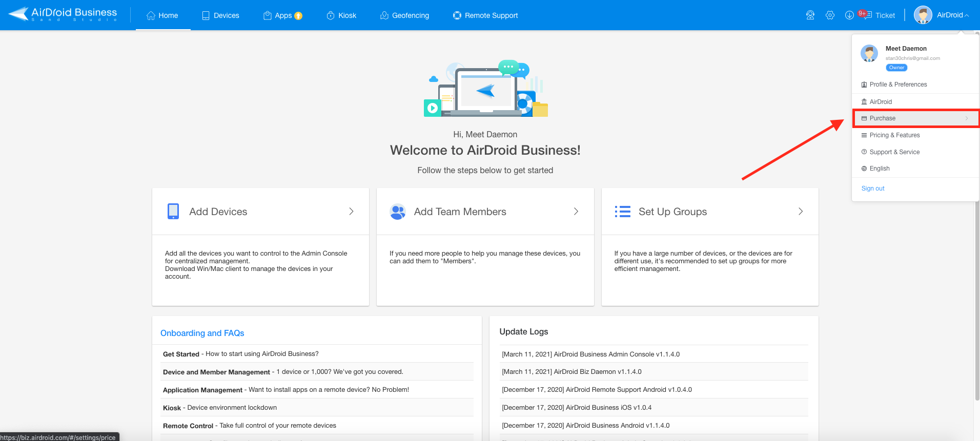Click the Geofencing map icon
This screenshot has height=441, width=980.
coord(384,15)
